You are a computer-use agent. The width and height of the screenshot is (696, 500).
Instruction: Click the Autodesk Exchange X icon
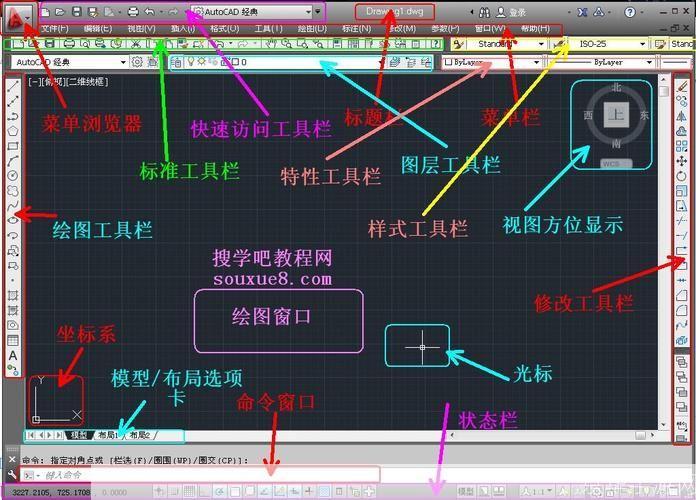583,12
